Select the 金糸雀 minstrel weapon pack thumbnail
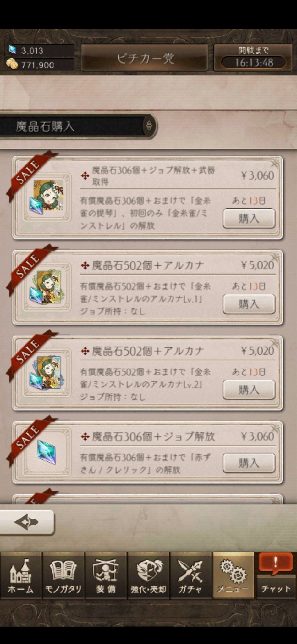 [47, 197]
